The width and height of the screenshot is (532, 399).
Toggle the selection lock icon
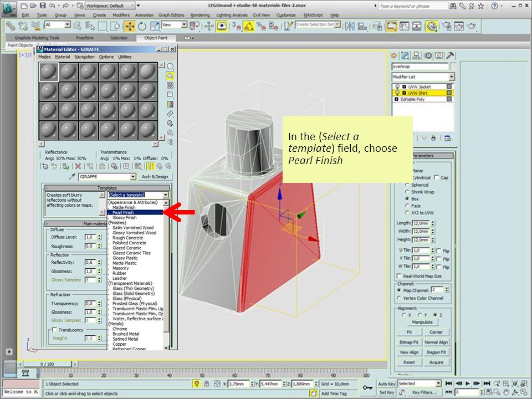206,383
